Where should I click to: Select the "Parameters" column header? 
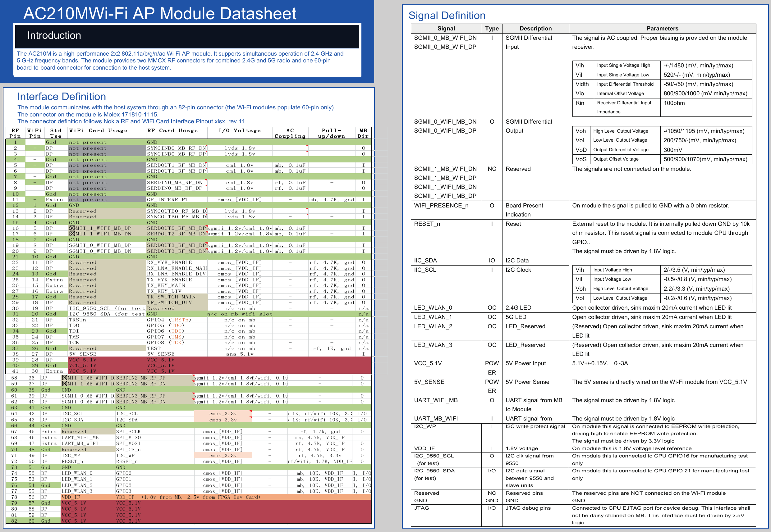(x=662, y=29)
